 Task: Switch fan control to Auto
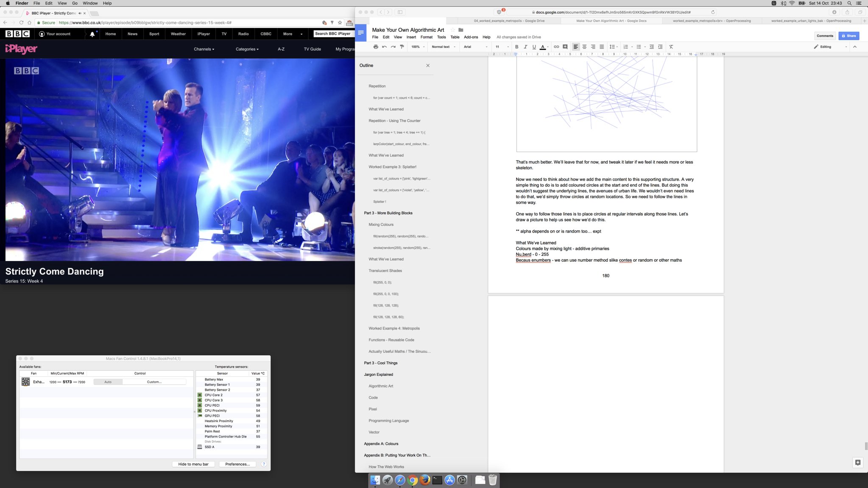(108, 382)
